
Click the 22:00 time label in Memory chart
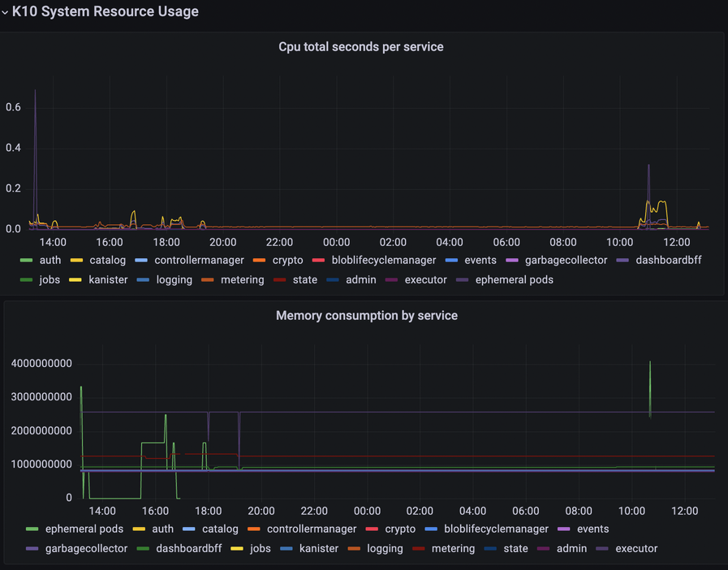tap(314, 511)
